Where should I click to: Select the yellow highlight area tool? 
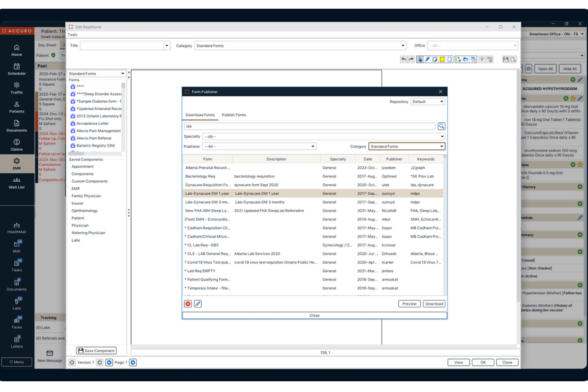(442, 59)
